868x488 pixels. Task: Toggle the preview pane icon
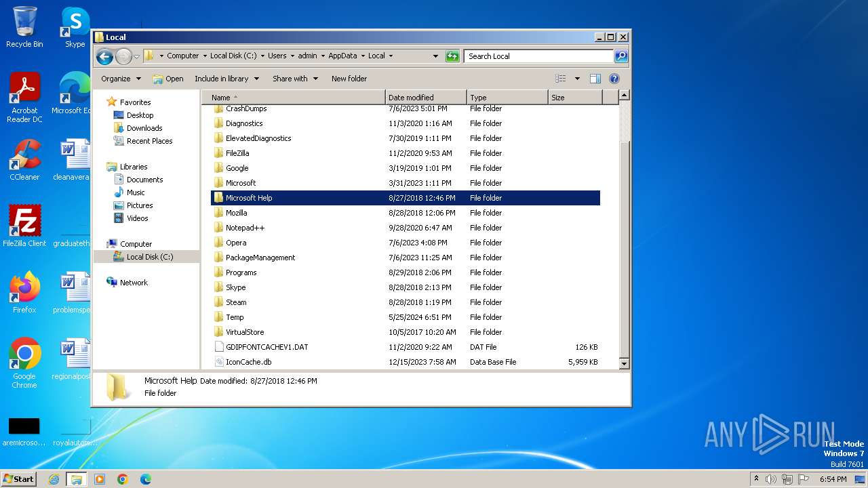click(595, 79)
